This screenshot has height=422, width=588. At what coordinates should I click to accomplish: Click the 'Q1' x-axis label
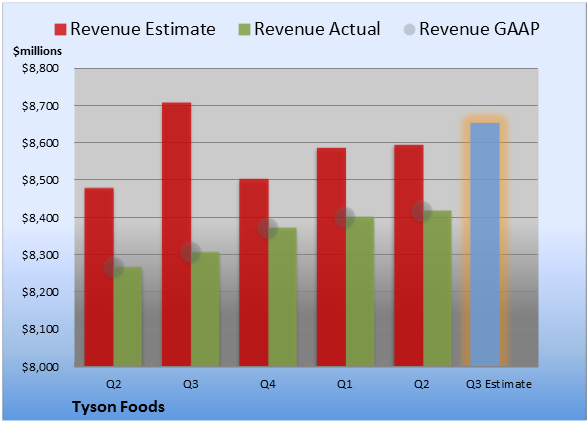click(x=345, y=384)
